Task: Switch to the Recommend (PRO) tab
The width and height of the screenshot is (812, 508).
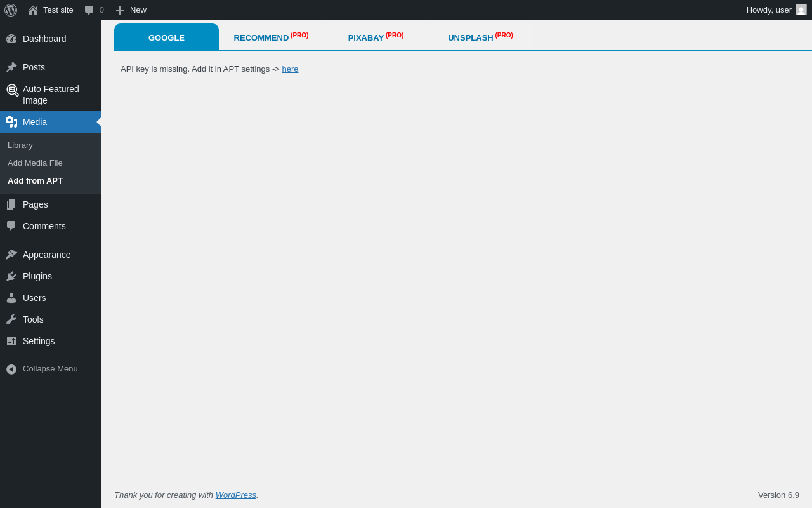Action: point(271,37)
